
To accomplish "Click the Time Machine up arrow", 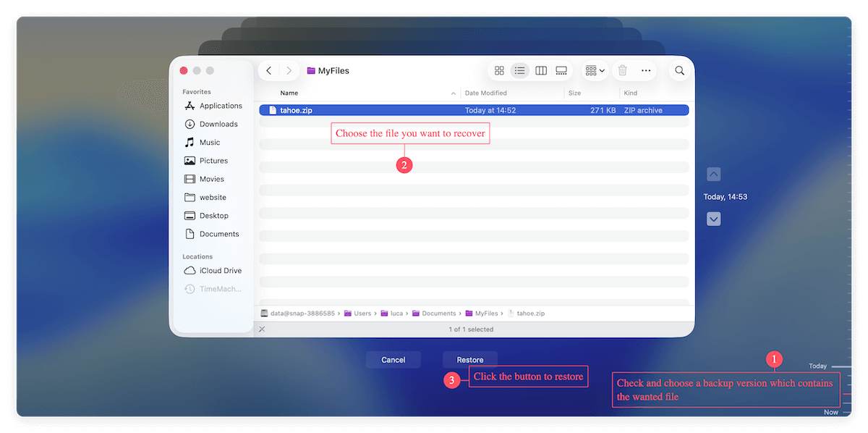I will click(713, 174).
